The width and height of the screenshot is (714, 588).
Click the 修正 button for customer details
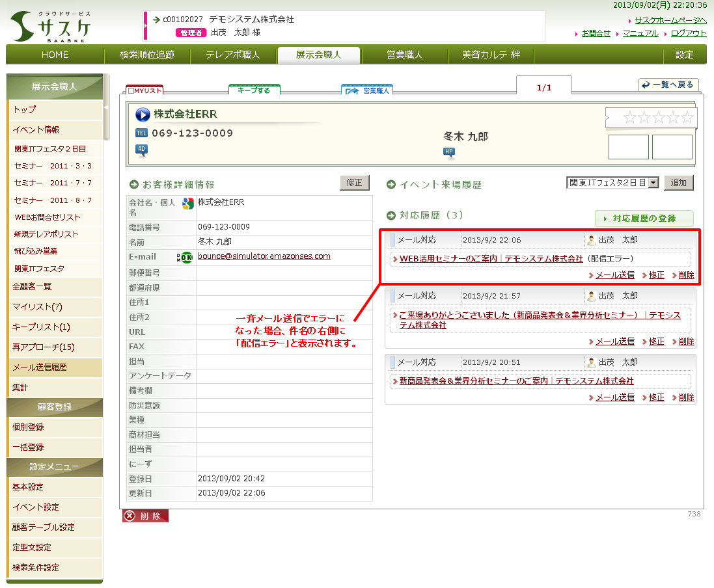click(x=355, y=183)
